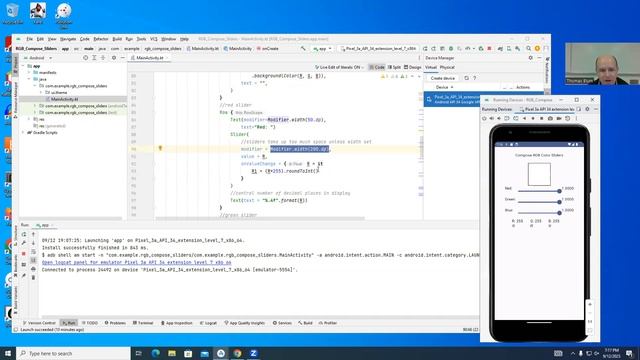Click the Windows Start button
The image size is (640, 360).
8,353
